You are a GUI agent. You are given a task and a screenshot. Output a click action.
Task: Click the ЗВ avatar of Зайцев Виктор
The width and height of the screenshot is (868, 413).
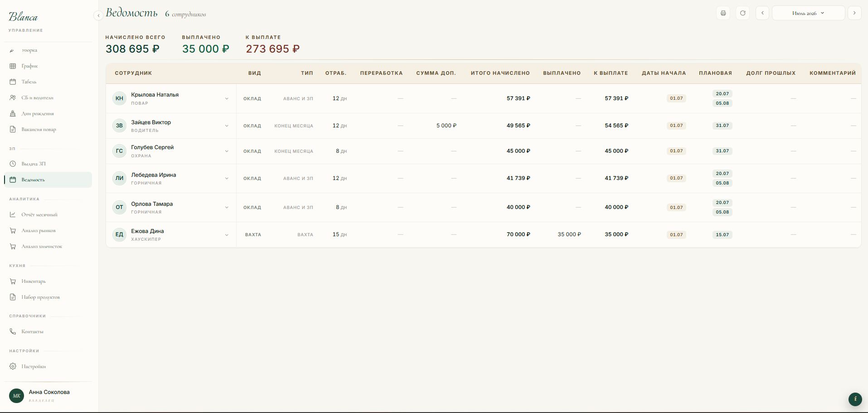[x=119, y=126]
